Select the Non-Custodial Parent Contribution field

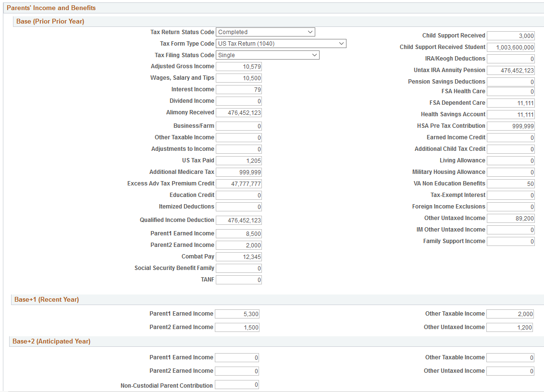(x=236, y=384)
